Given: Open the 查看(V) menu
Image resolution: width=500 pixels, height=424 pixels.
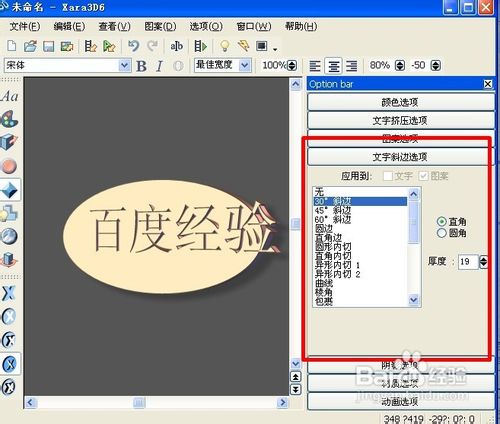Looking at the screenshot, I should click(114, 27).
